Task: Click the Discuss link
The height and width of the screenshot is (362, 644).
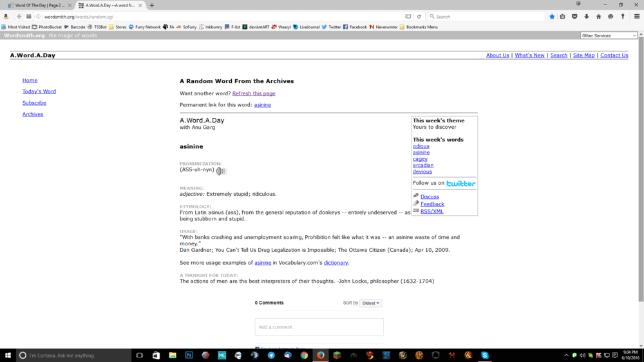Action: 430,197
